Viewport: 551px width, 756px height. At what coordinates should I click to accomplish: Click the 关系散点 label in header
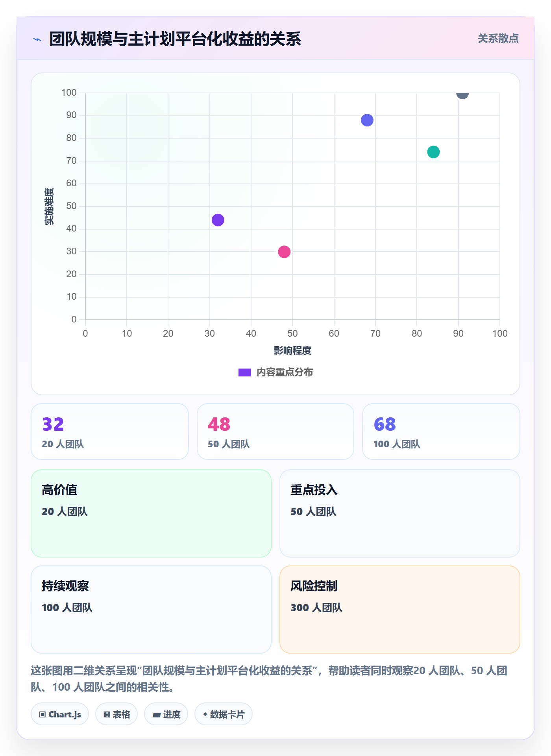(498, 39)
